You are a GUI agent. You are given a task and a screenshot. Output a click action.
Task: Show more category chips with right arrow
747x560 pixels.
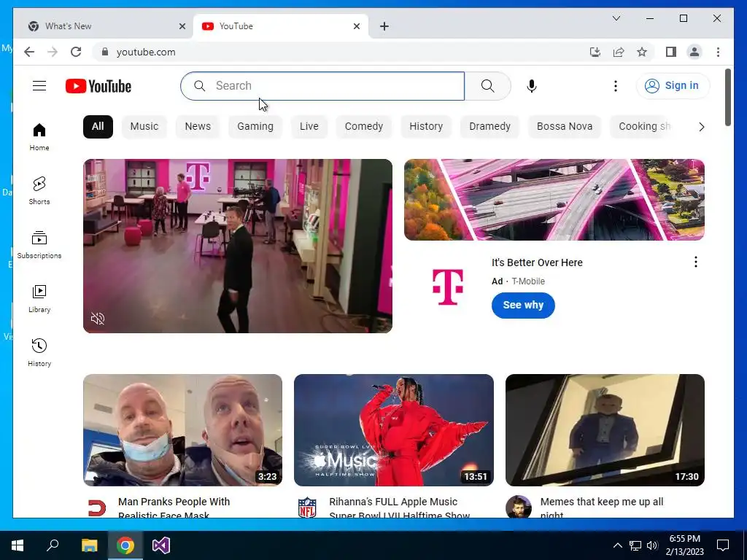pyautogui.click(x=701, y=127)
